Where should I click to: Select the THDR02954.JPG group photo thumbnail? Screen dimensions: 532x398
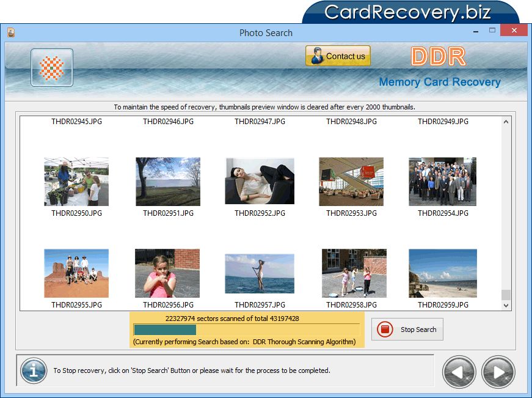coord(443,182)
